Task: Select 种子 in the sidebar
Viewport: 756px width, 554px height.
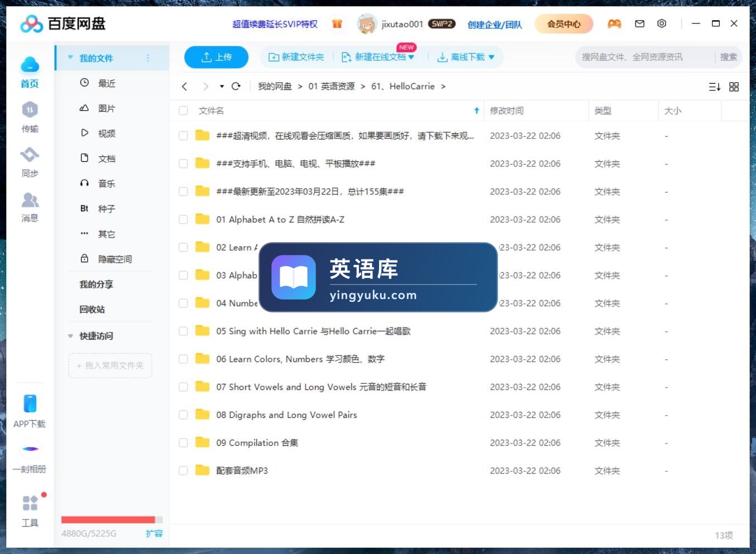Action: (107, 209)
